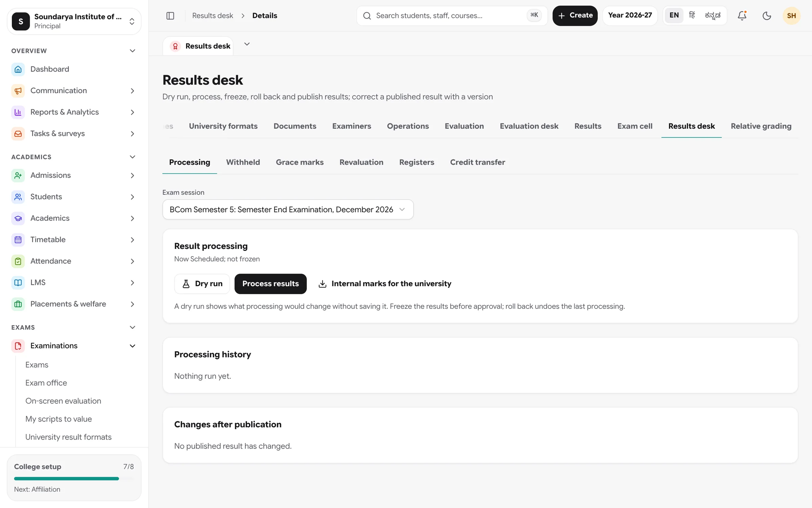Viewport: 812px width, 508px height.
Task: Select the EN language option
Action: (674, 16)
